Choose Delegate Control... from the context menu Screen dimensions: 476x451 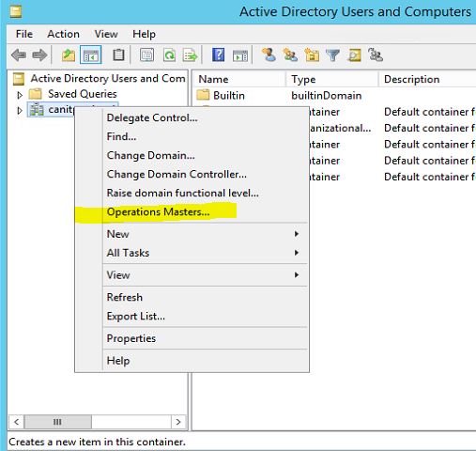[x=192, y=117]
